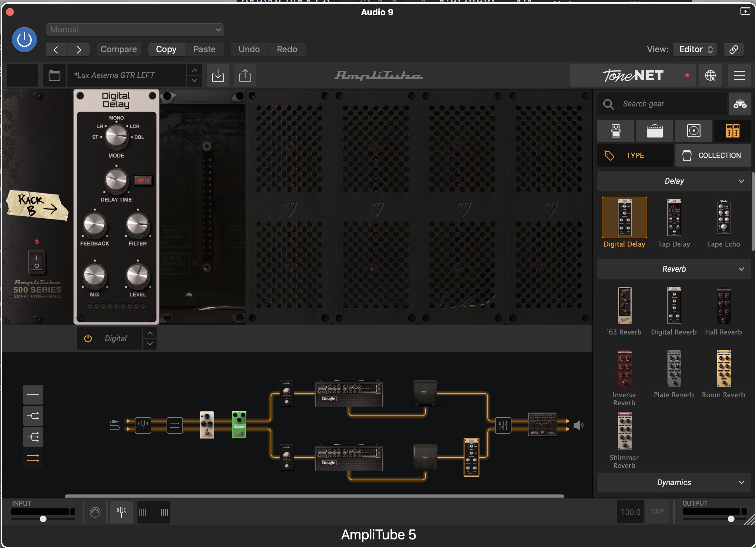The image size is (756, 548).
Task: Click the link chain icon
Action: [x=734, y=49]
